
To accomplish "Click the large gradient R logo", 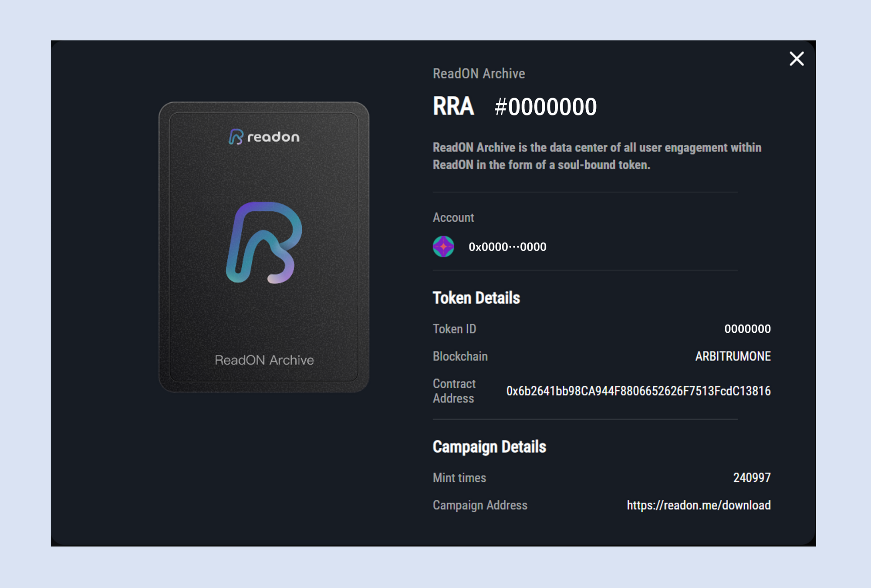I will click(264, 243).
